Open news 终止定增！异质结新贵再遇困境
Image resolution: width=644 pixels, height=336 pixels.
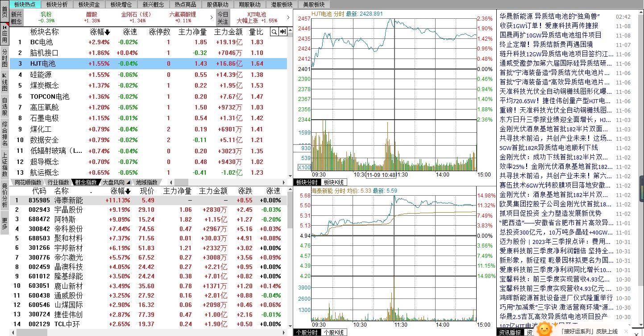546,45
